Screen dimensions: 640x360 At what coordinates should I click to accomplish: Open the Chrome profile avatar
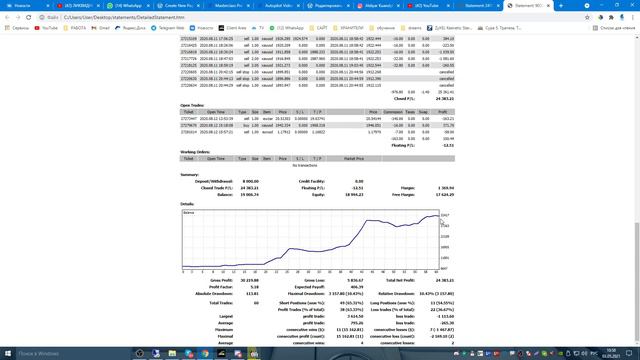[622, 18]
